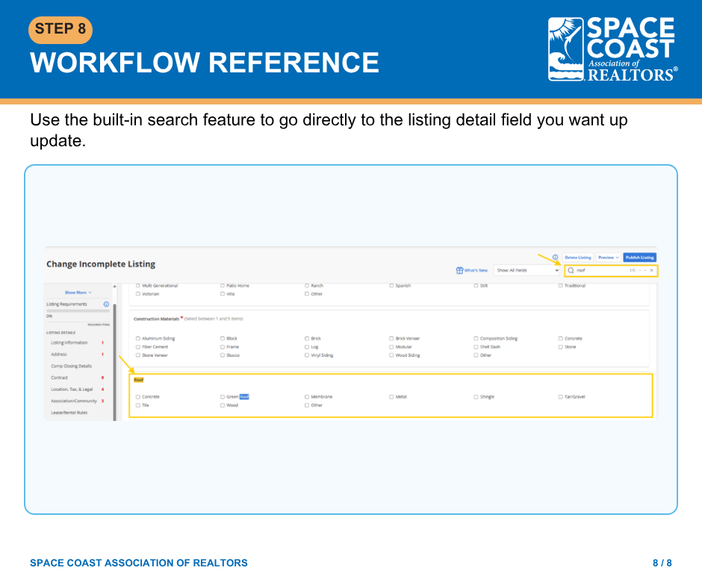Click the info icon beside Delete Listing
The width and height of the screenshot is (702, 588).
pyautogui.click(x=555, y=257)
